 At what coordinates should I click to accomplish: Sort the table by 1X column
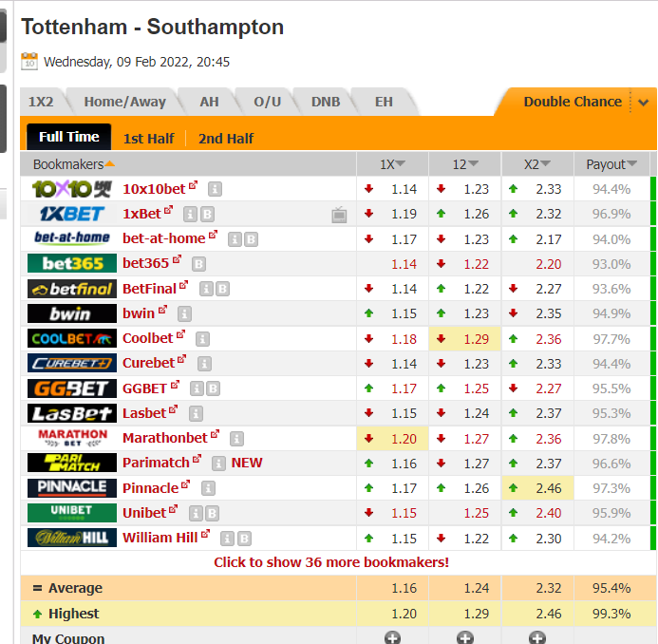pyautogui.click(x=392, y=164)
